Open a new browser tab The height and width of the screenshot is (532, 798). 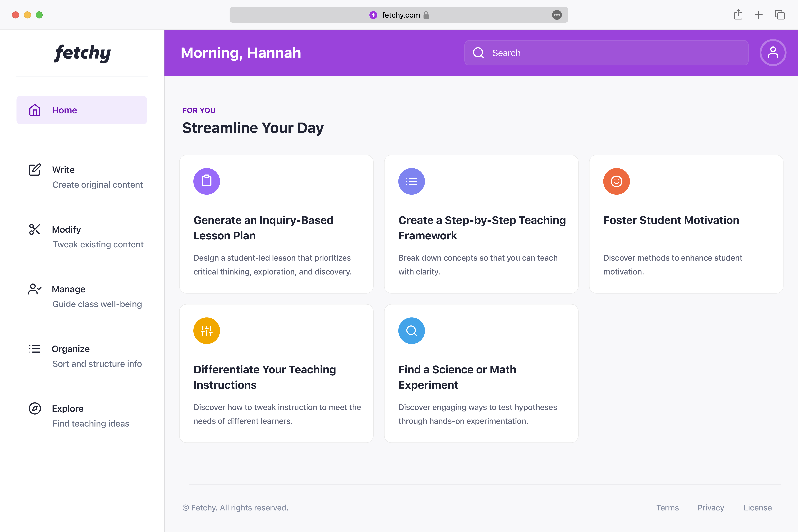758,15
